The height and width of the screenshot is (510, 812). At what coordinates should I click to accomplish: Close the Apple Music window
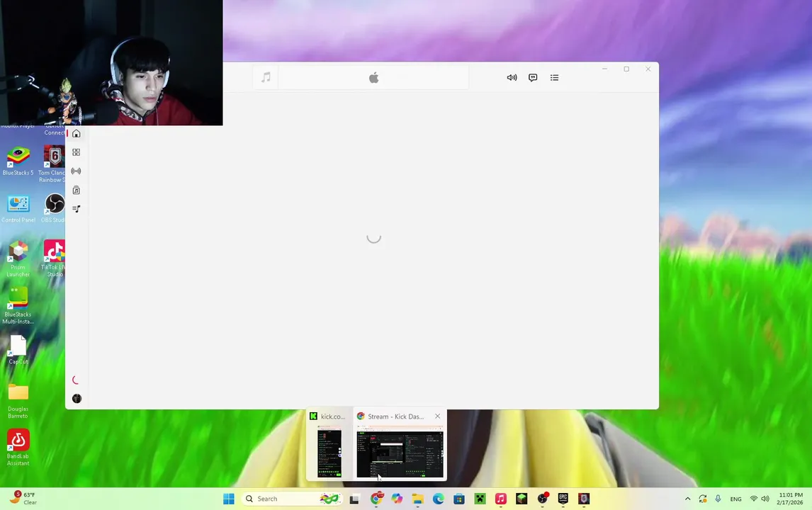(x=648, y=69)
